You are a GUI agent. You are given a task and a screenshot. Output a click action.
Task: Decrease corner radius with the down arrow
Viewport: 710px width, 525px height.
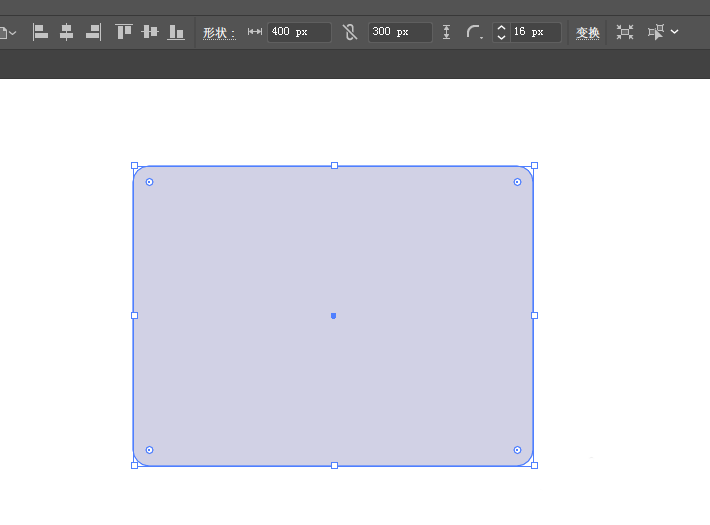pyautogui.click(x=501, y=37)
